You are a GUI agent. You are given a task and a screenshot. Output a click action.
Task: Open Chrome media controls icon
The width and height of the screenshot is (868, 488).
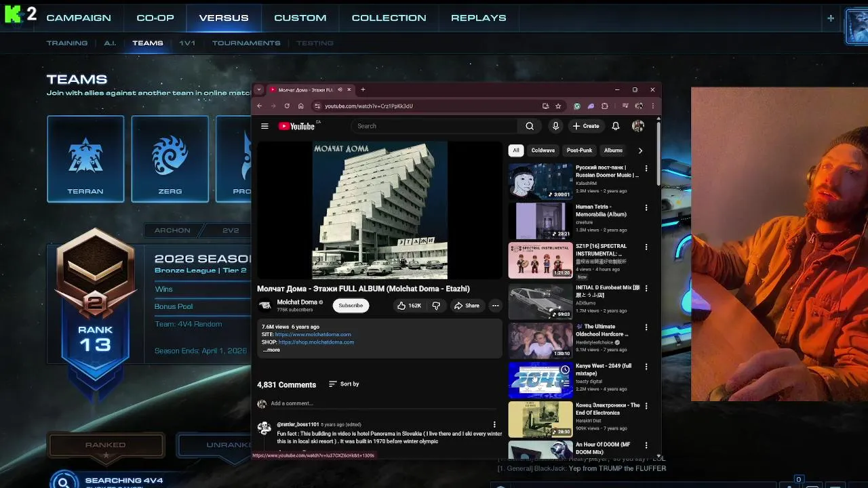coord(625,106)
